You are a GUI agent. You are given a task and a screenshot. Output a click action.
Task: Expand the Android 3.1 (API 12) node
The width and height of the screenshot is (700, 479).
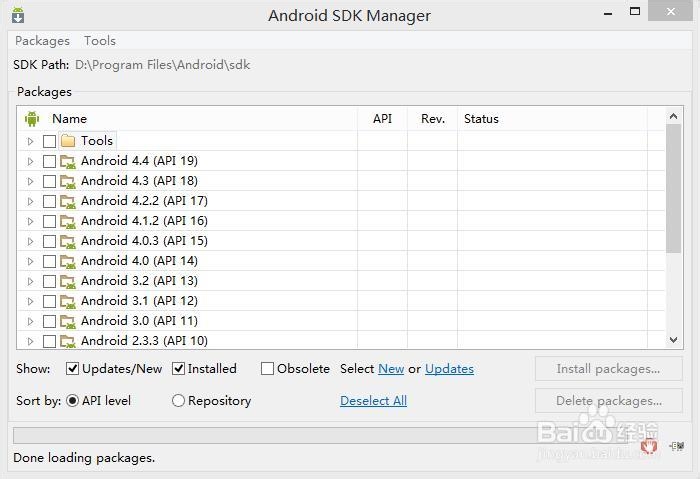pos(30,302)
